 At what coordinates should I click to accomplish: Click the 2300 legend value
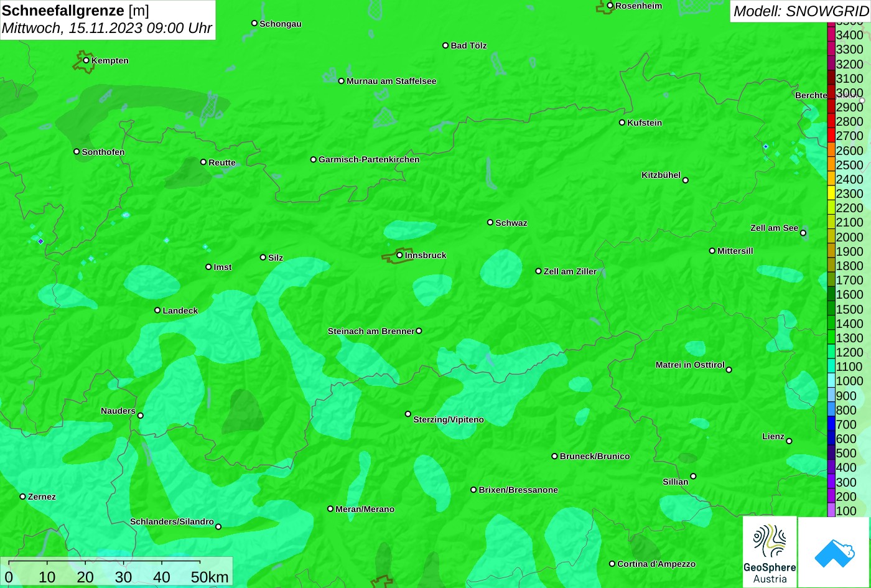click(849, 194)
